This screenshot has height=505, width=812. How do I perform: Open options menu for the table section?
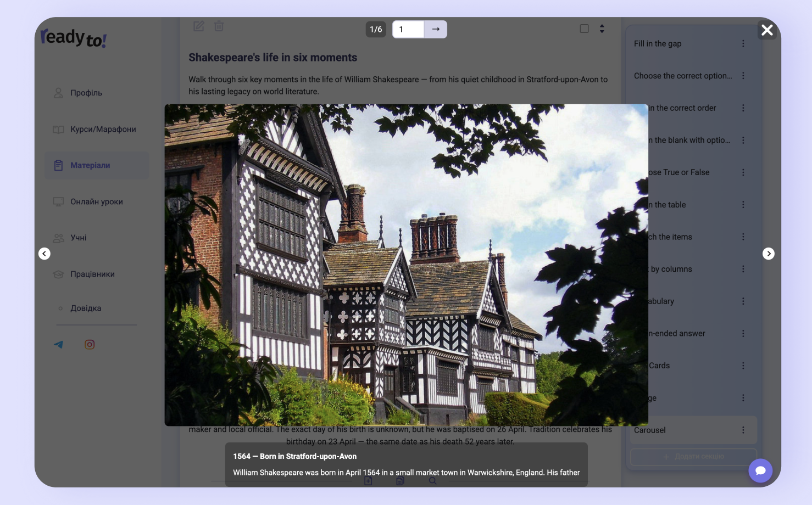(x=743, y=205)
